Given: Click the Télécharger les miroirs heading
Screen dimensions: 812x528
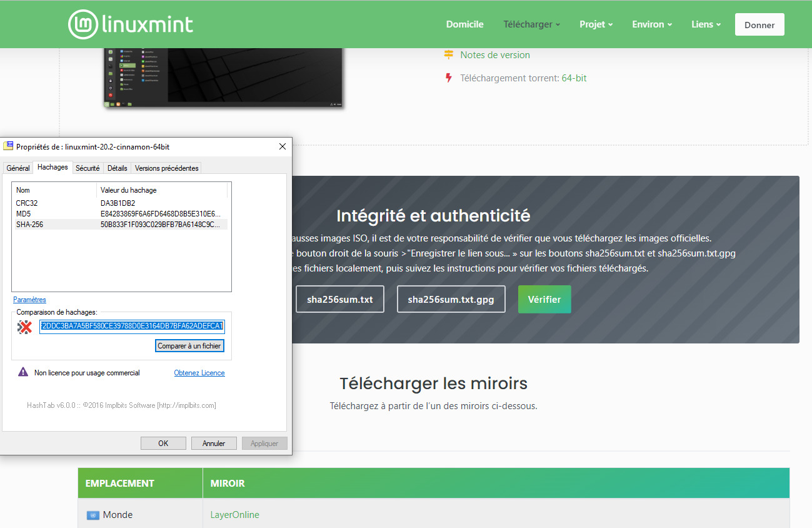Looking at the screenshot, I should click(434, 383).
